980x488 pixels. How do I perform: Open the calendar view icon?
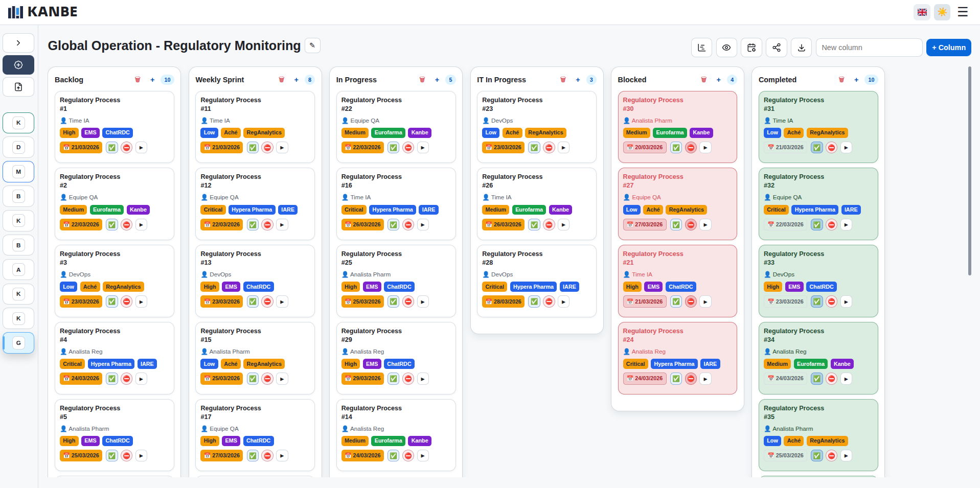[751, 48]
